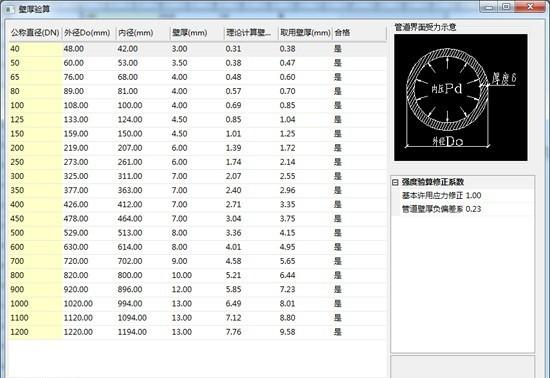550x378 pixels.
Task: Select the DN 1200 cell
Action: coord(35,332)
